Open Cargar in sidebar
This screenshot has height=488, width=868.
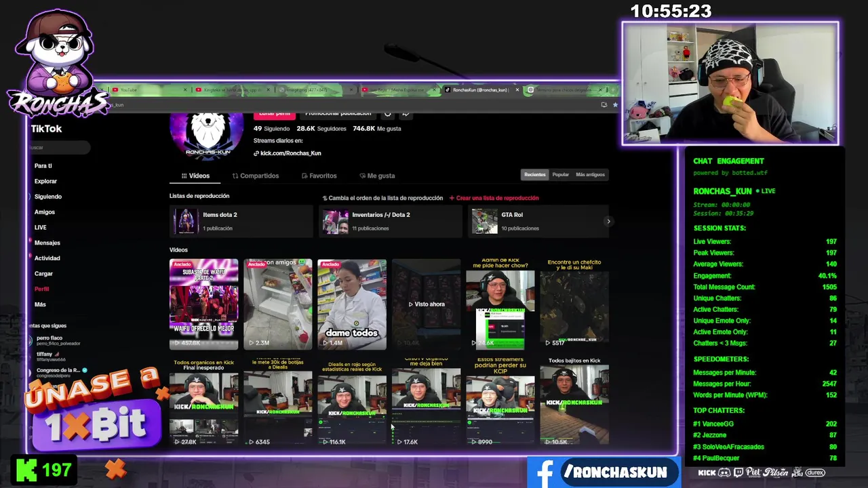tap(43, 274)
